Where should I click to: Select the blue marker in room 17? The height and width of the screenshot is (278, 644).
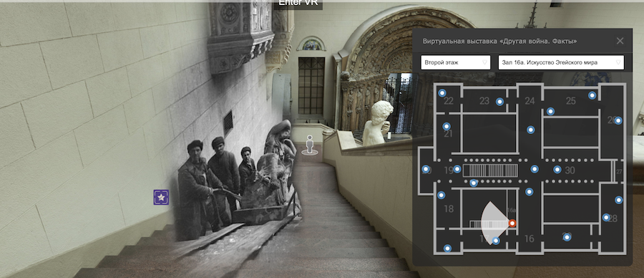(496, 241)
